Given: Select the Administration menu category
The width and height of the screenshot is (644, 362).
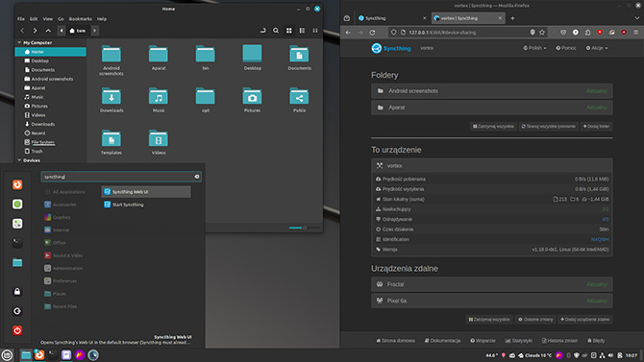Looking at the screenshot, I should (x=63, y=269).
